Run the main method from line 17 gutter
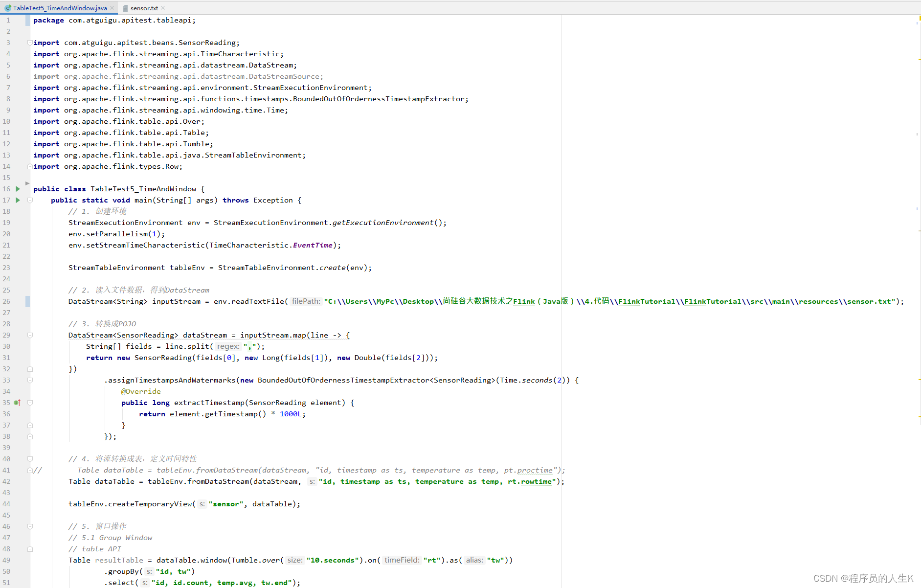The height and width of the screenshot is (588, 921). (18, 200)
